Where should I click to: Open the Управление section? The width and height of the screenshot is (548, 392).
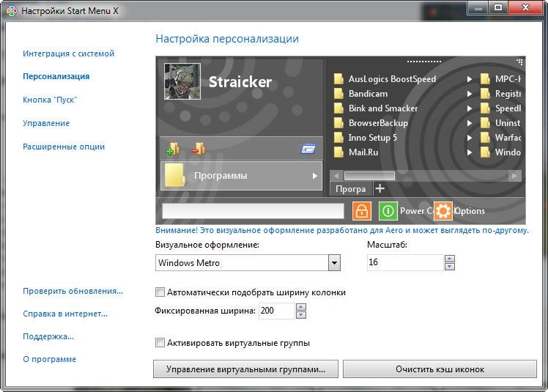[46, 123]
